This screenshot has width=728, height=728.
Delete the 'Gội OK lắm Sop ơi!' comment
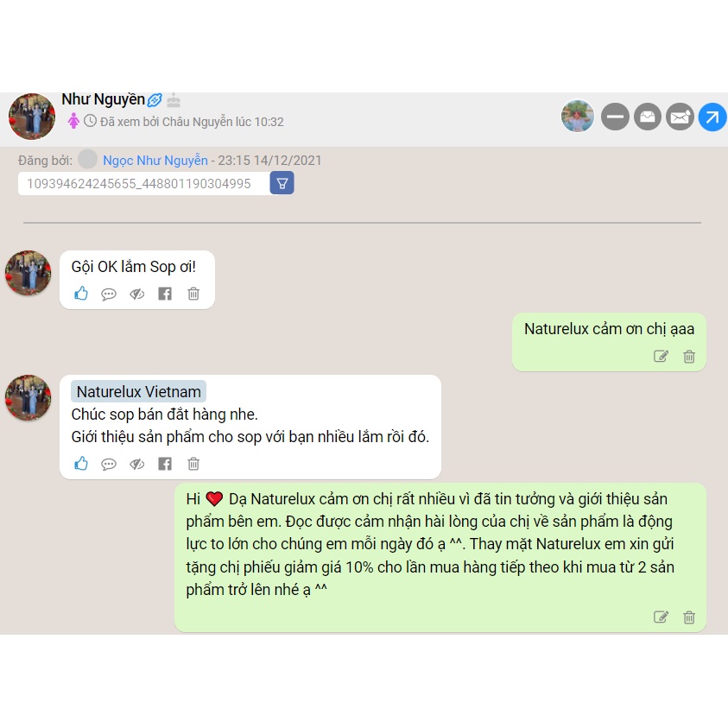(x=193, y=294)
